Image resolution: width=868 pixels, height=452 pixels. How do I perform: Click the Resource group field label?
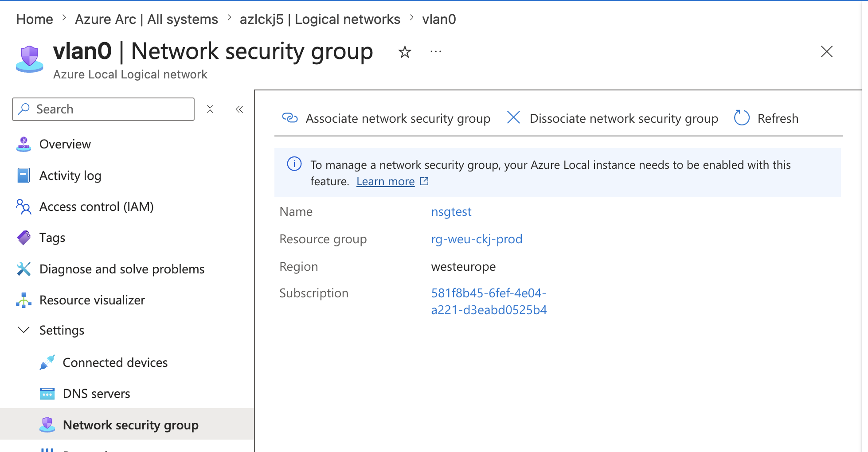(323, 239)
